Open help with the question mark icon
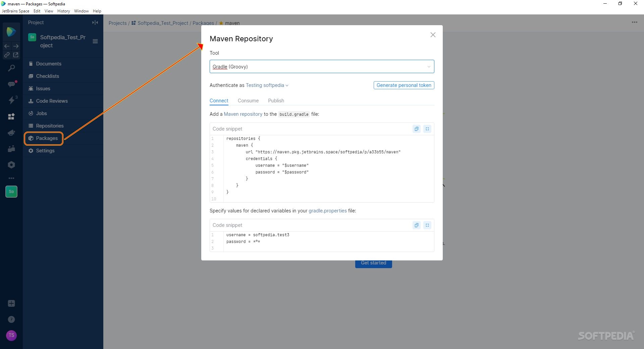 pyautogui.click(x=11, y=319)
